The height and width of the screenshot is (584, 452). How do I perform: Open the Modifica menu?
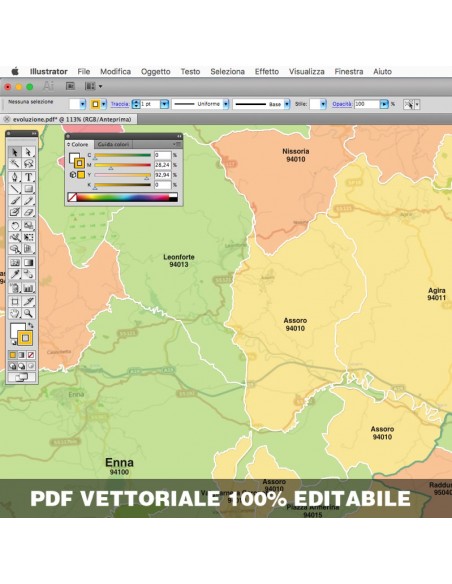[115, 72]
